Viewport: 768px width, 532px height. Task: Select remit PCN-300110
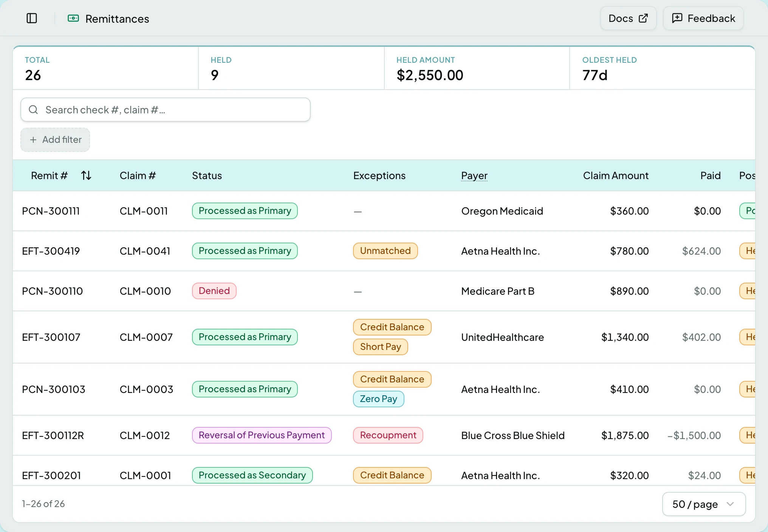click(x=52, y=291)
